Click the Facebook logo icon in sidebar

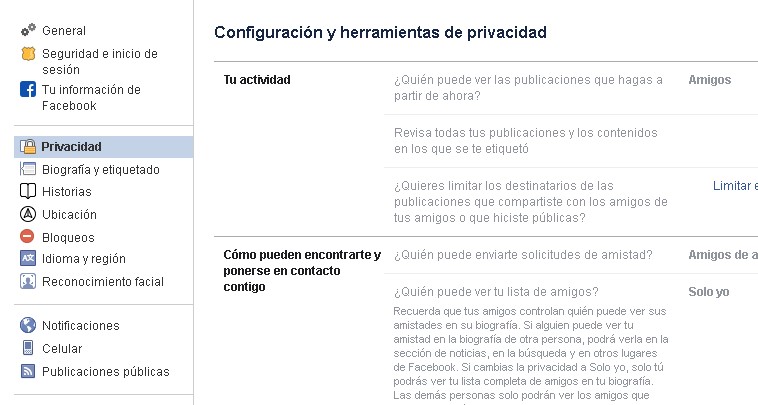pyautogui.click(x=28, y=89)
